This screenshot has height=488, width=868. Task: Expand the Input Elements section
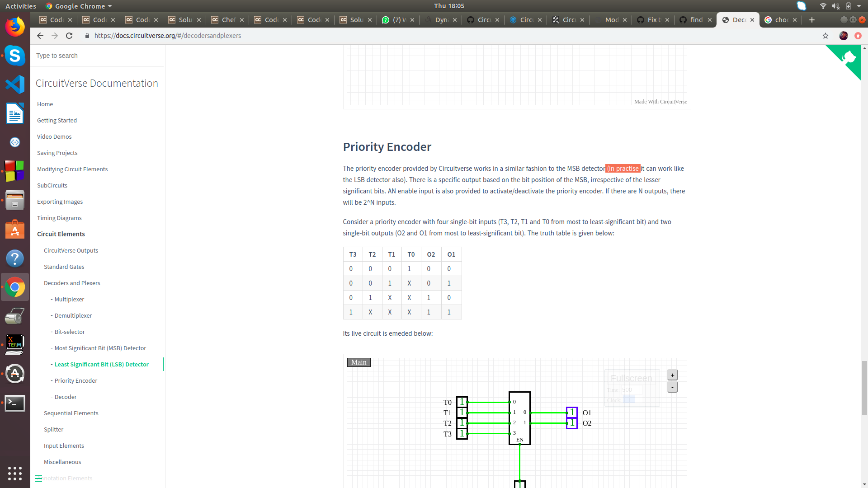(x=64, y=446)
